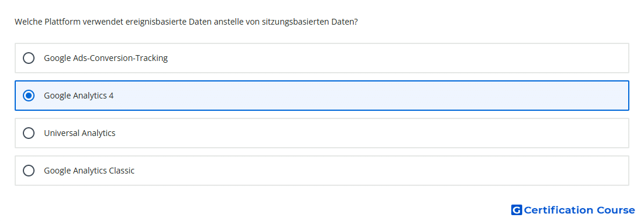This screenshot has height=221, width=644.
Task: Click the "Universal Analytics" answer label
Action: [80, 133]
